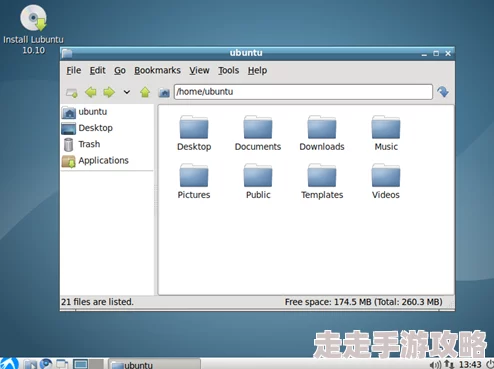Click the new tab toolbar icon
Viewport: 494px width, 369px height.
72,92
